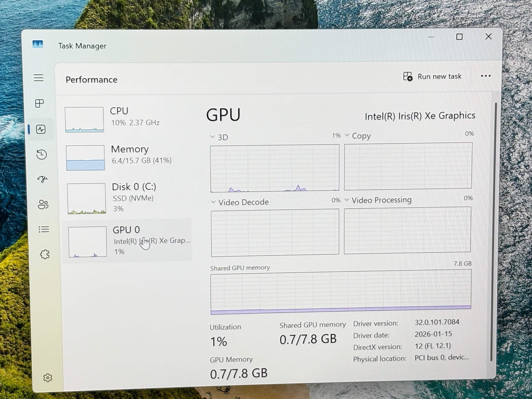The image size is (532, 399).
Task: Go to the Processes page icon
Action: [40, 103]
